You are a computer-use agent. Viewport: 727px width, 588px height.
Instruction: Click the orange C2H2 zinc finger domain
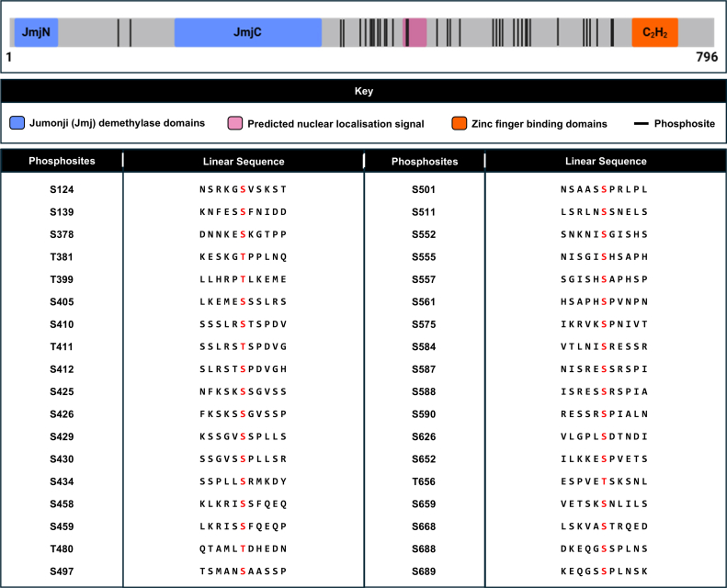[x=654, y=32]
